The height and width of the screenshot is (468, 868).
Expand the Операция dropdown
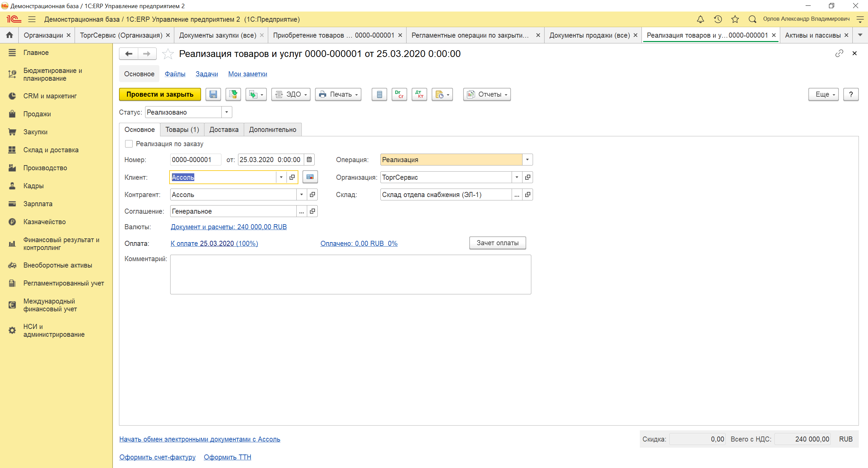(527, 159)
